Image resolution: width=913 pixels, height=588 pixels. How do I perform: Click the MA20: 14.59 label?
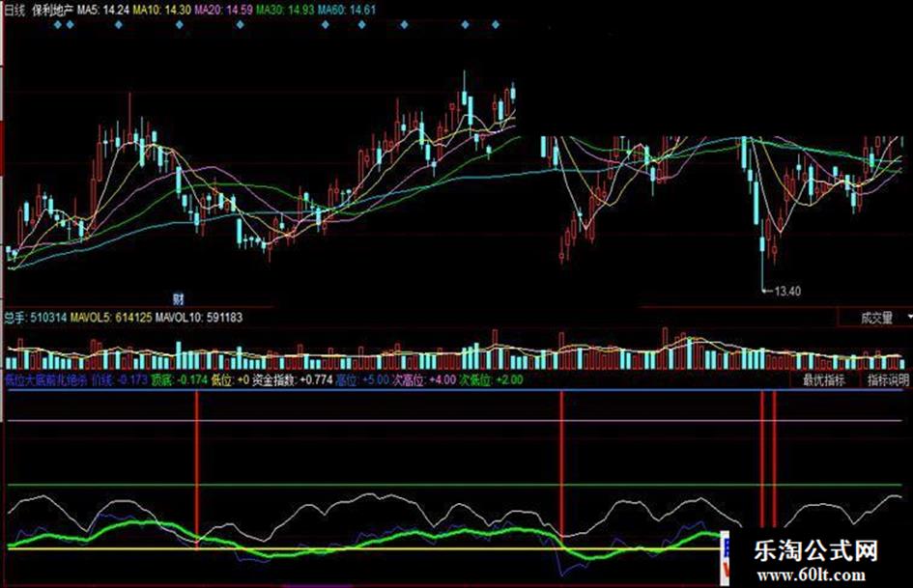[x=223, y=10]
